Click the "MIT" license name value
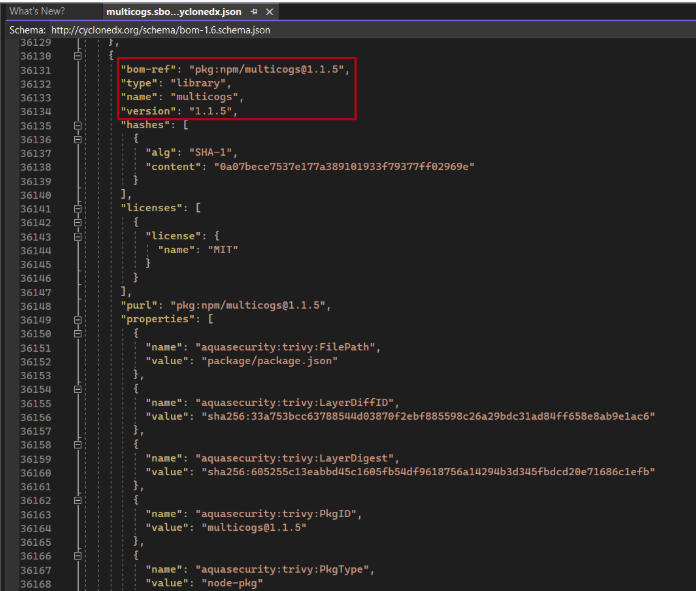This screenshot has height=591, width=696. [223, 250]
